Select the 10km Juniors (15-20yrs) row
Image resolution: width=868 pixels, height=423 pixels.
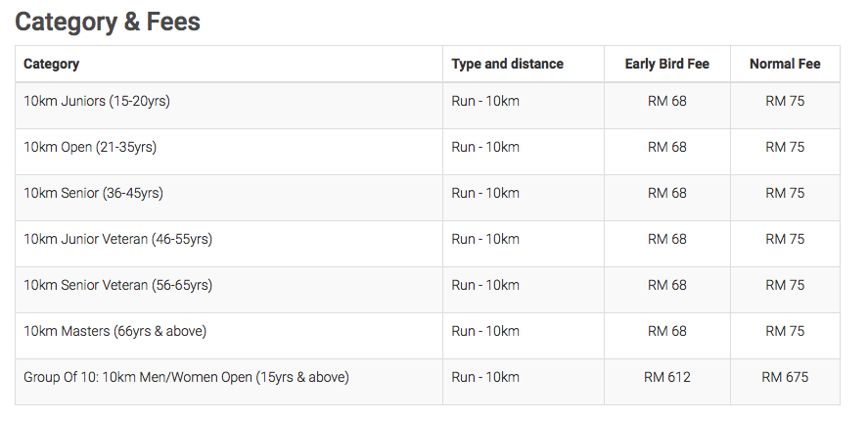(x=428, y=106)
